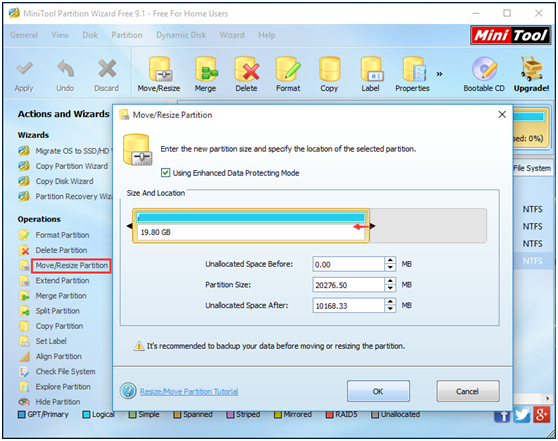Confirm with the OK button
558x441 pixels.
378,391
